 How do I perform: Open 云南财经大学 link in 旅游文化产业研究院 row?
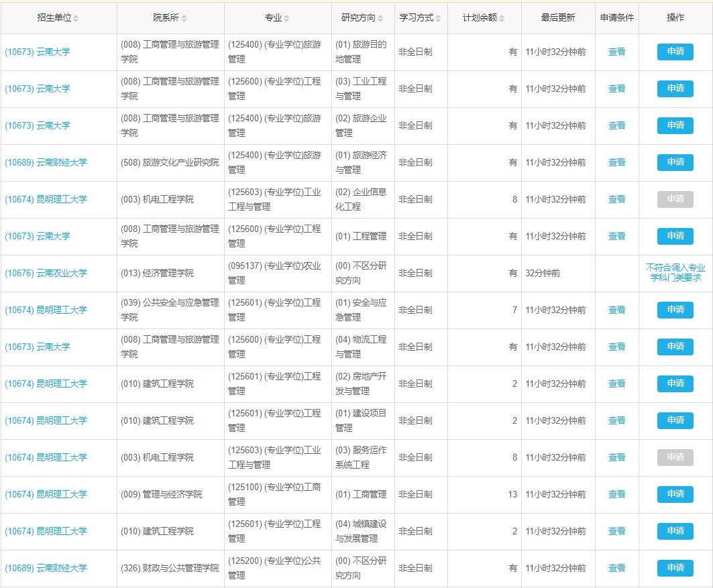pyautogui.click(x=46, y=162)
